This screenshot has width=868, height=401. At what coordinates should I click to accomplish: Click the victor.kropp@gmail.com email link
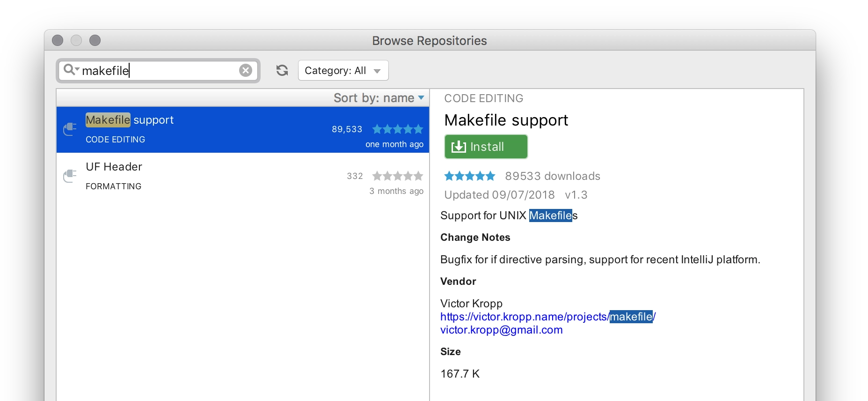point(501,330)
